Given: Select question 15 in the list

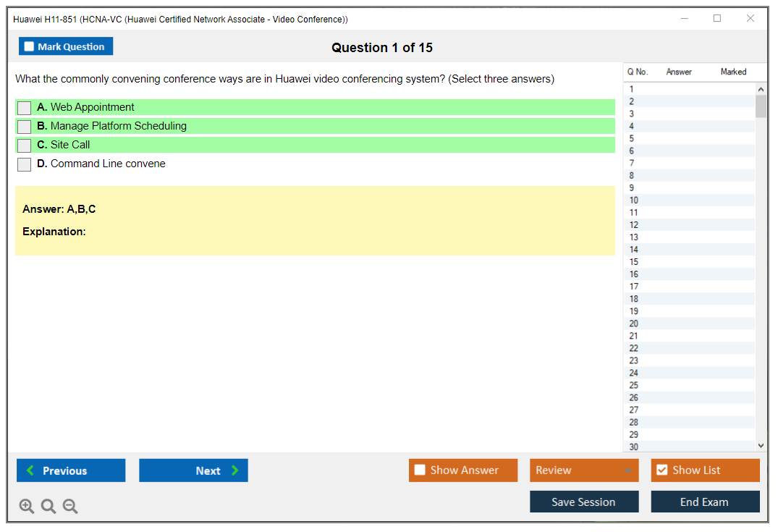Looking at the screenshot, I should [x=634, y=262].
